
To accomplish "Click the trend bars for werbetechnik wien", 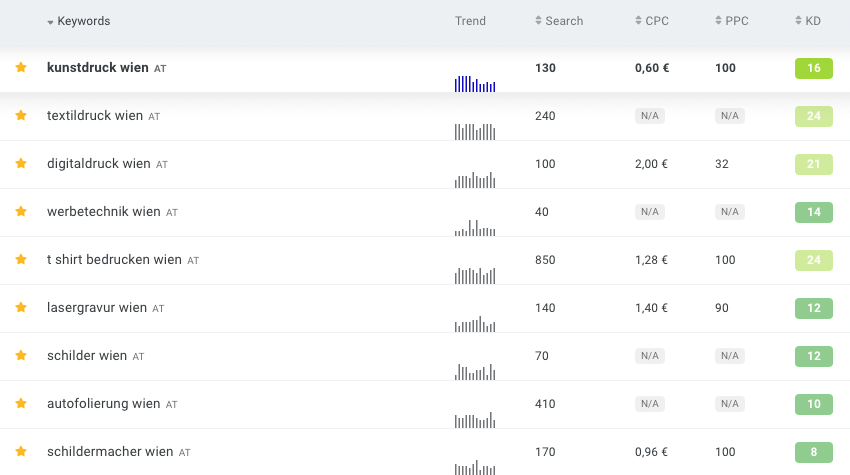I will [x=475, y=227].
